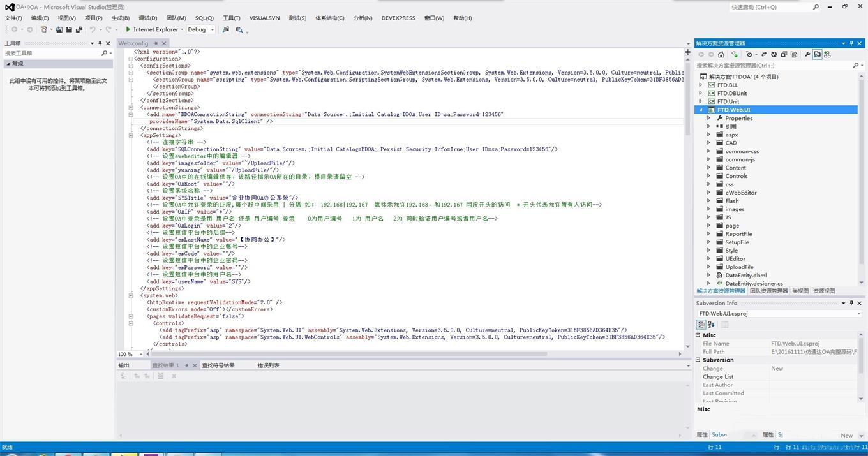Toggle preview selected items icon
Image resolution: width=868 pixels, height=456 pixels.
click(817, 54)
